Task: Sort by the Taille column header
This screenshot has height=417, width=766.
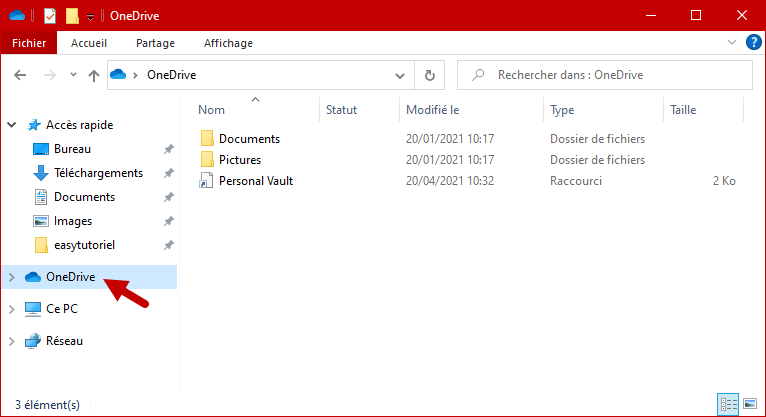Action: point(683,110)
